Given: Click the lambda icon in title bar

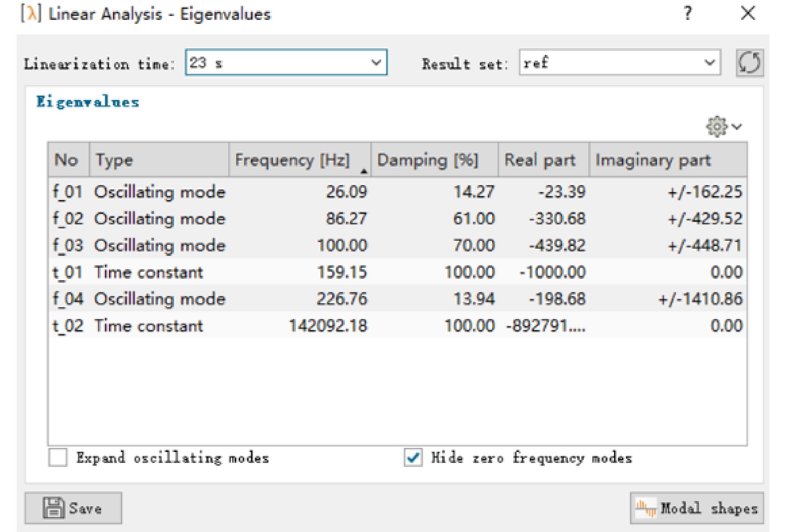Looking at the screenshot, I should (31, 13).
